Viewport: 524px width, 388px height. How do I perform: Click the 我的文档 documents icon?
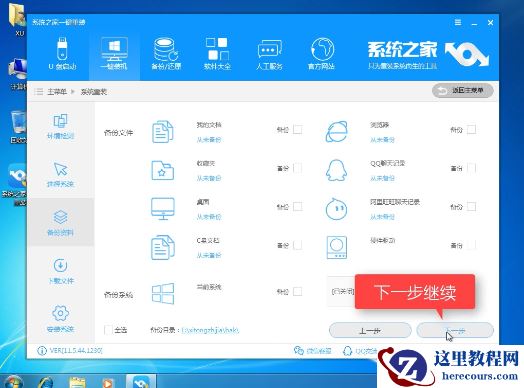point(163,132)
